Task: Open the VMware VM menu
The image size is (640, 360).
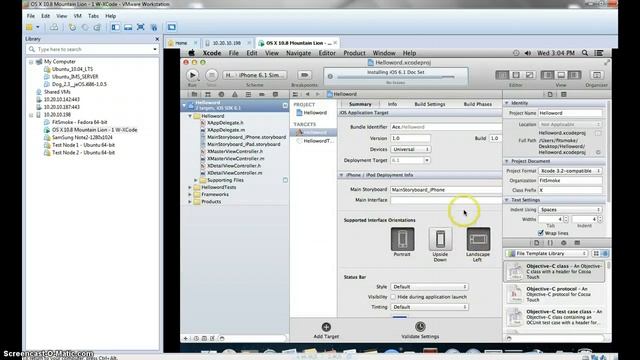Action: pyautogui.click(x=78, y=16)
